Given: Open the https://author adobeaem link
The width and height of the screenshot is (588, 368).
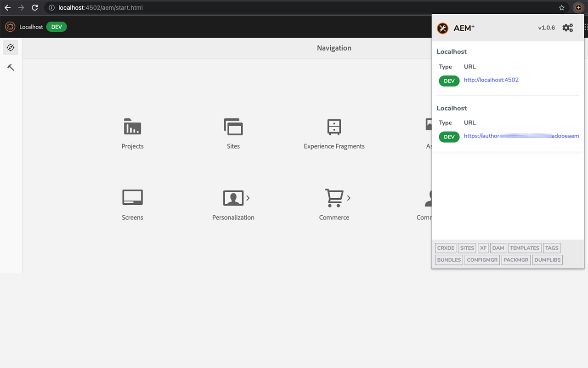Looking at the screenshot, I should pyautogui.click(x=521, y=136).
